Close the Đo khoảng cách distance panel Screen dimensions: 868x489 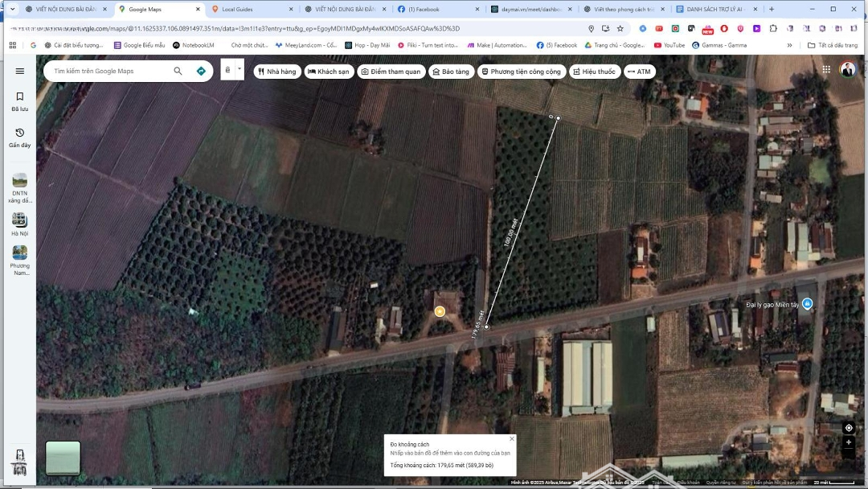(x=512, y=438)
